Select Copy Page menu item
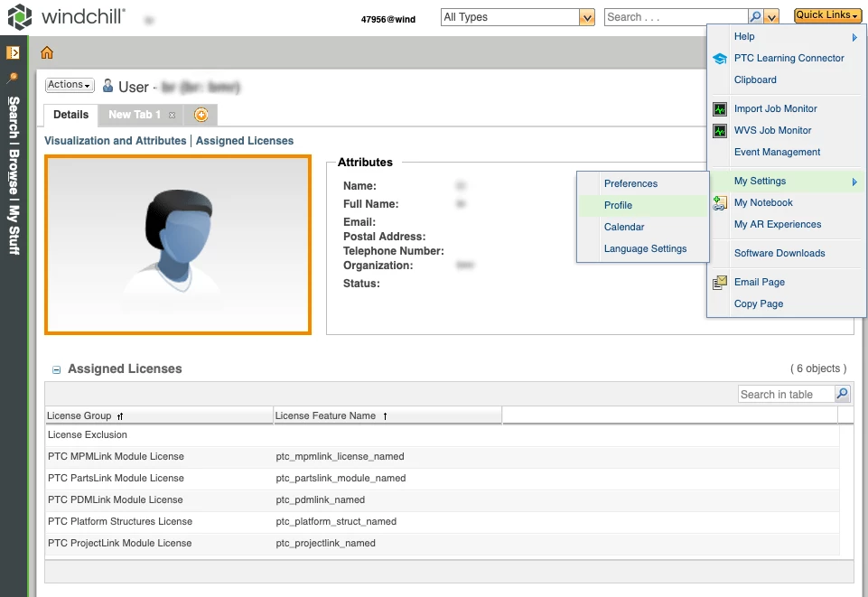This screenshot has height=597, width=868. click(x=759, y=303)
